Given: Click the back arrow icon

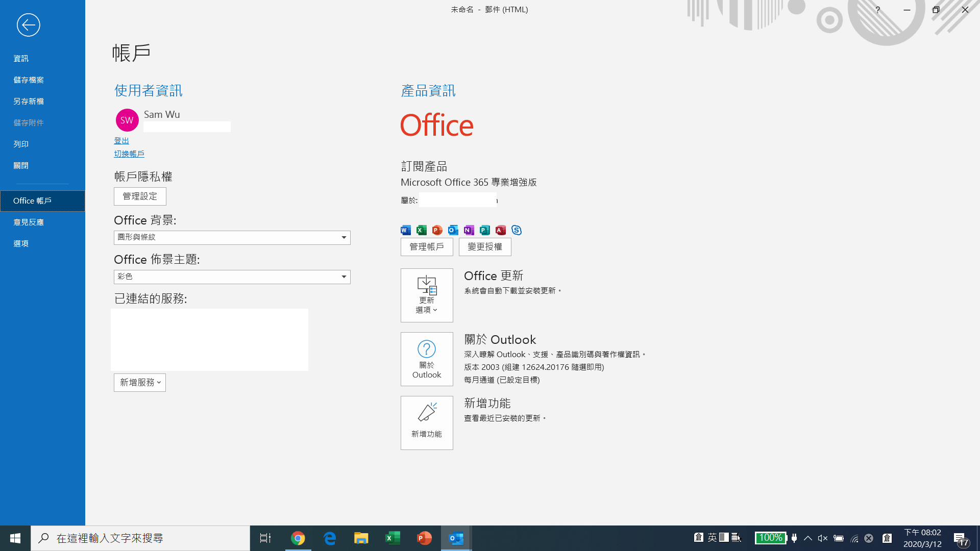Looking at the screenshot, I should (28, 24).
